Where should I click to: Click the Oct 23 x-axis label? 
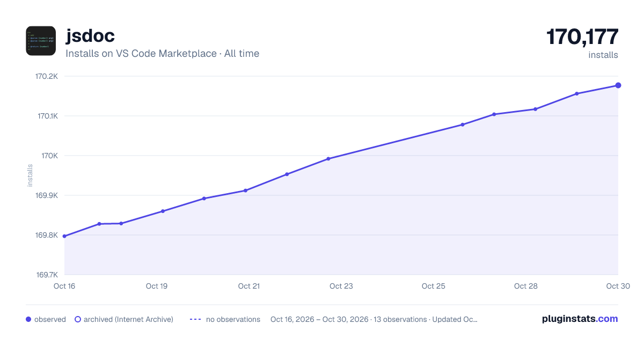[341, 286]
